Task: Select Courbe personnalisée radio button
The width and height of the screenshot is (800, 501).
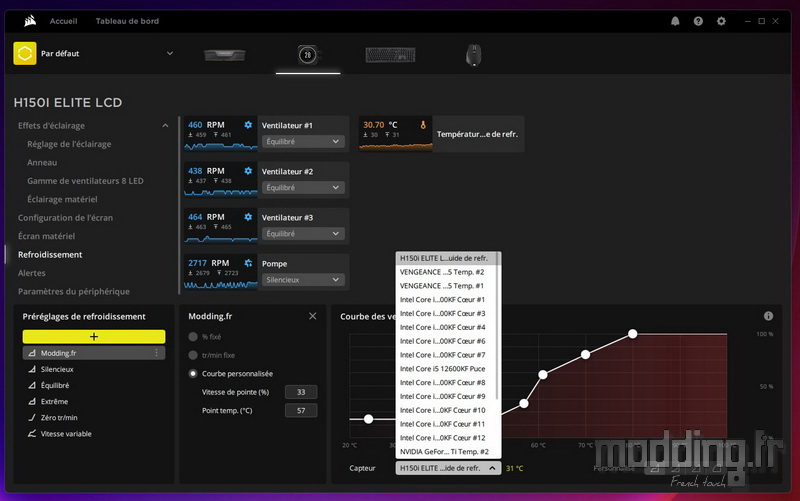Action: [x=193, y=373]
